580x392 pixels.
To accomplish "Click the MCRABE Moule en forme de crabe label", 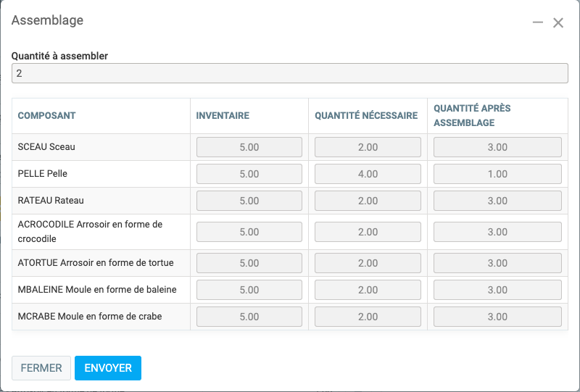I will click(x=90, y=317).
